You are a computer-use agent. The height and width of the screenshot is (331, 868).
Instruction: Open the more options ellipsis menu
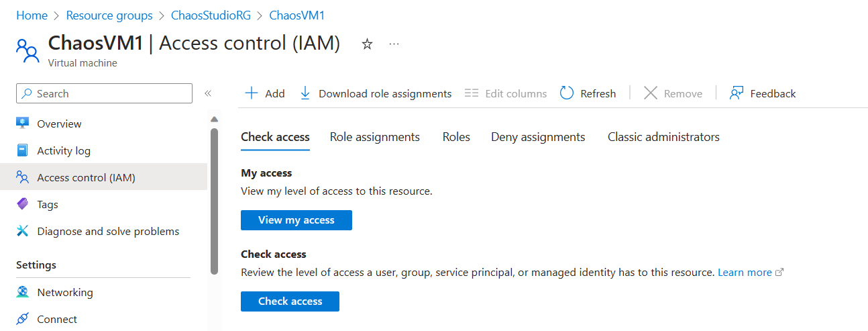pyautogui.click(x=394, y=44)
